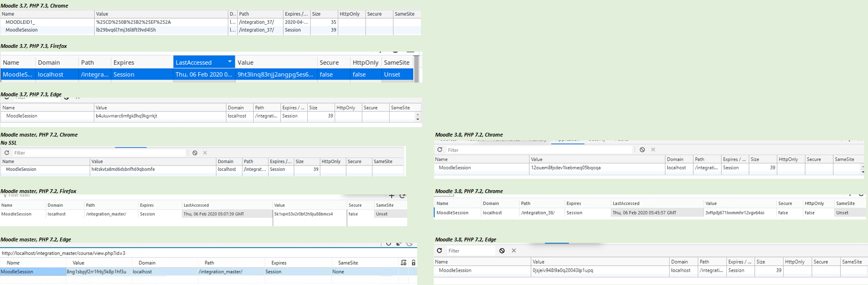Screen dimensions: 868x285
Task: Click Domain header in Moodle 3.7 Firefox table
Action: (56, 62)
